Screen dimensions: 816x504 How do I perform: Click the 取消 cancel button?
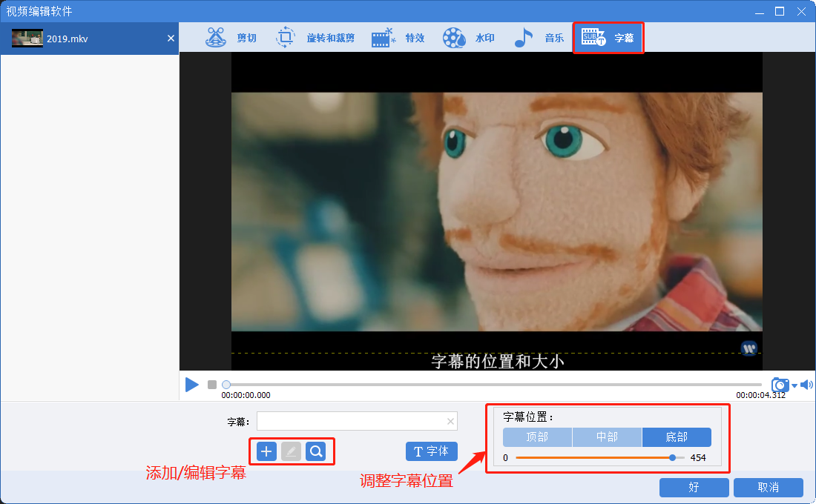768,488
